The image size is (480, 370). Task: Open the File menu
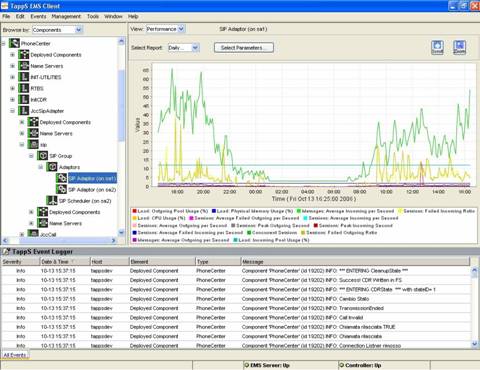pos(6,16)
